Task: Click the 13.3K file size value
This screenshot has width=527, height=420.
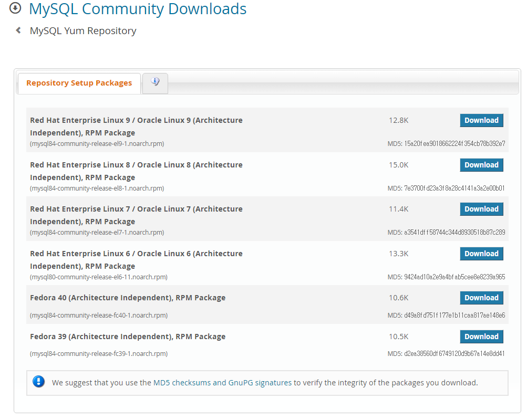Action: point(399,254)
